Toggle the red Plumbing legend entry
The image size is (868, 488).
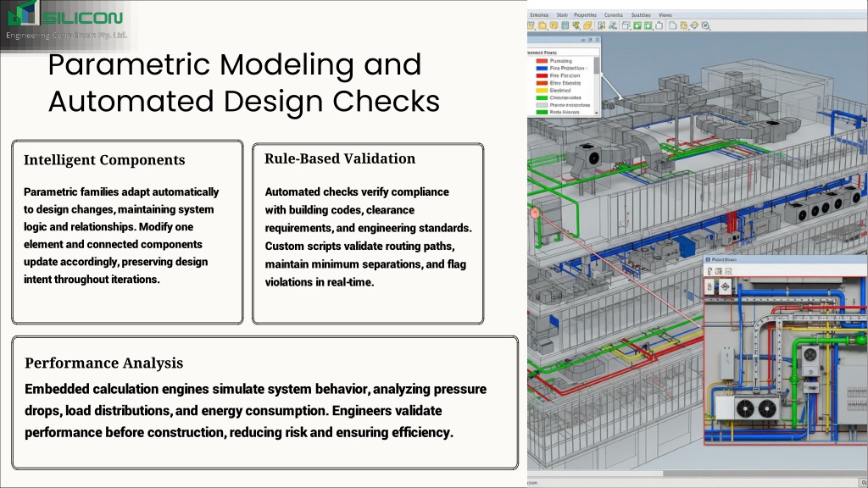click(x=554, y=61)
